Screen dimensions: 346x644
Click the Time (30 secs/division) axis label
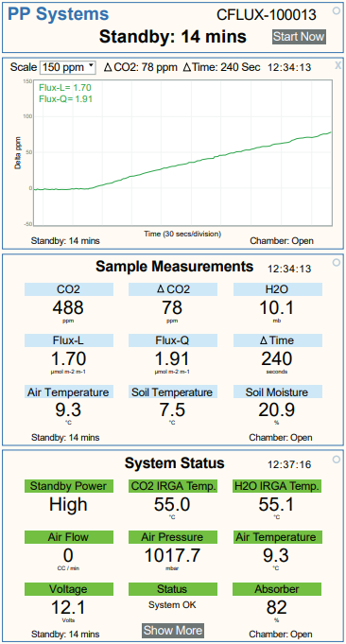(x=182, y=234)
